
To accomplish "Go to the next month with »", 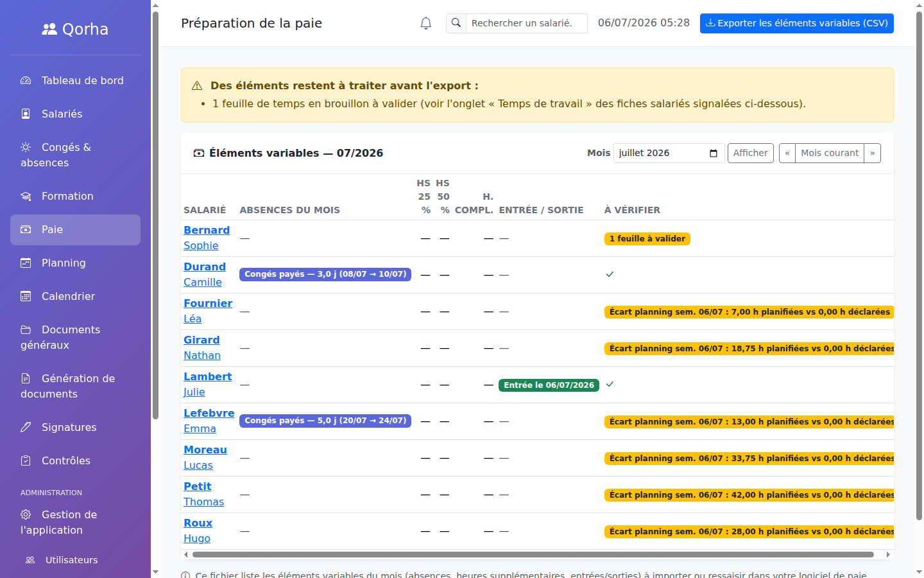I will pyautogui.click(x=872, y=153).
